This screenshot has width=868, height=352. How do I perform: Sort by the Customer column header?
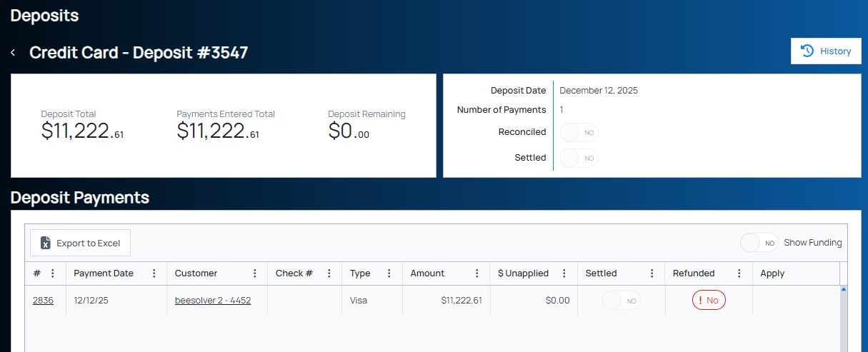(196, 273)
